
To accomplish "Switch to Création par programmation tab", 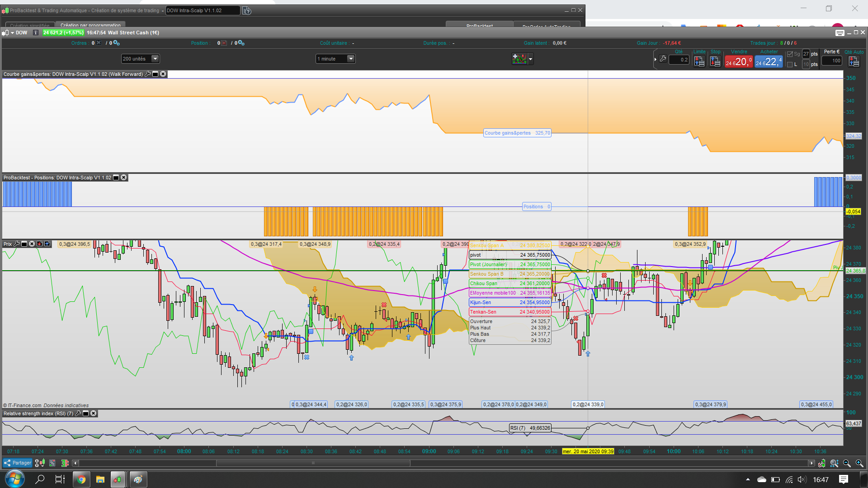I will click(90, 25).
